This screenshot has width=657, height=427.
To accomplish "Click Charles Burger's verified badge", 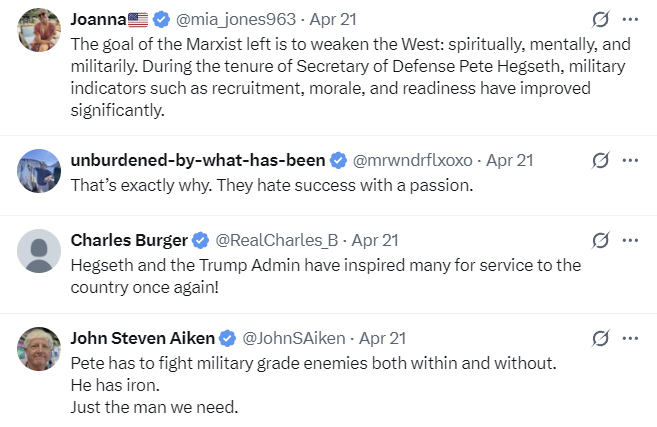I will [201, 240].
